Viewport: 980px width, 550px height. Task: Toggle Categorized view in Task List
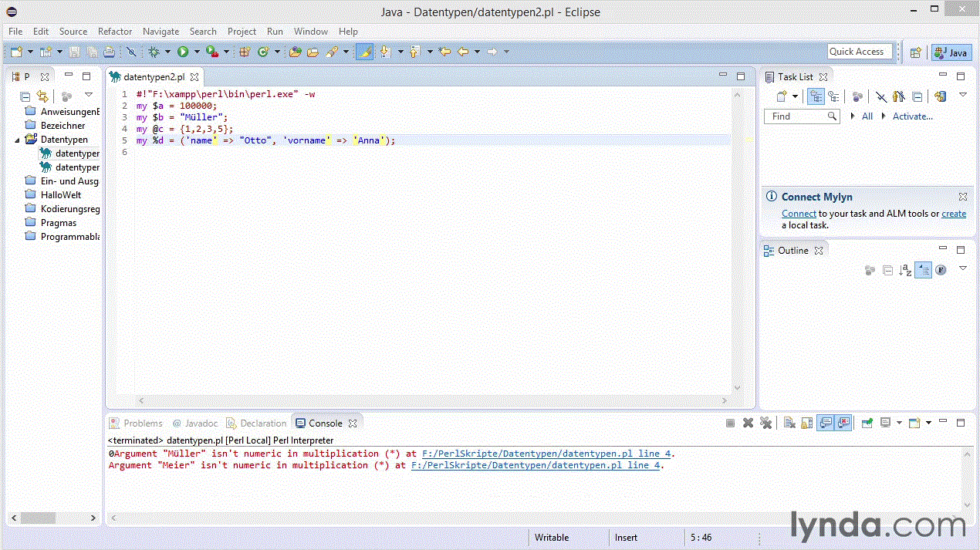pyautogui.click(x=816, y=96)
